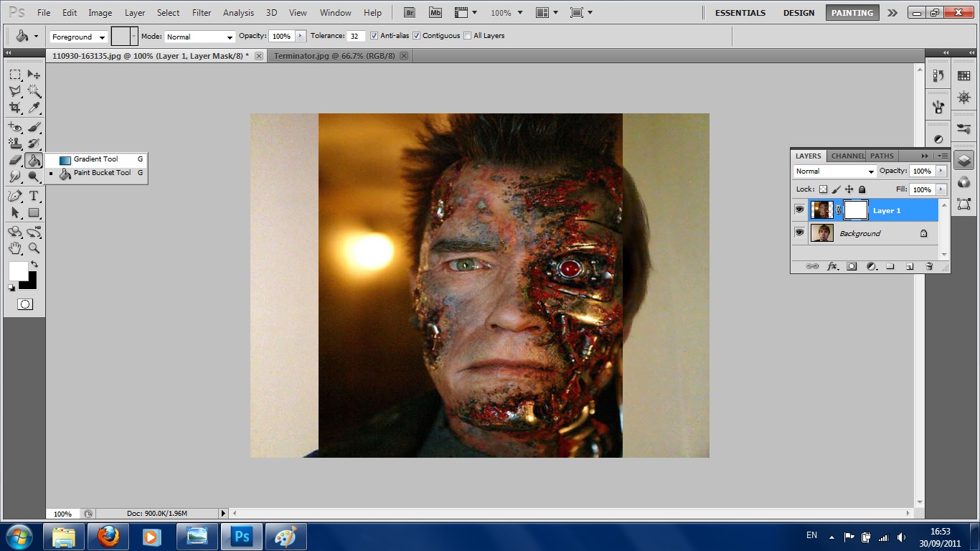980x551 pixels.
Task: Open the Analysis menu
Action: click(238, 13)
